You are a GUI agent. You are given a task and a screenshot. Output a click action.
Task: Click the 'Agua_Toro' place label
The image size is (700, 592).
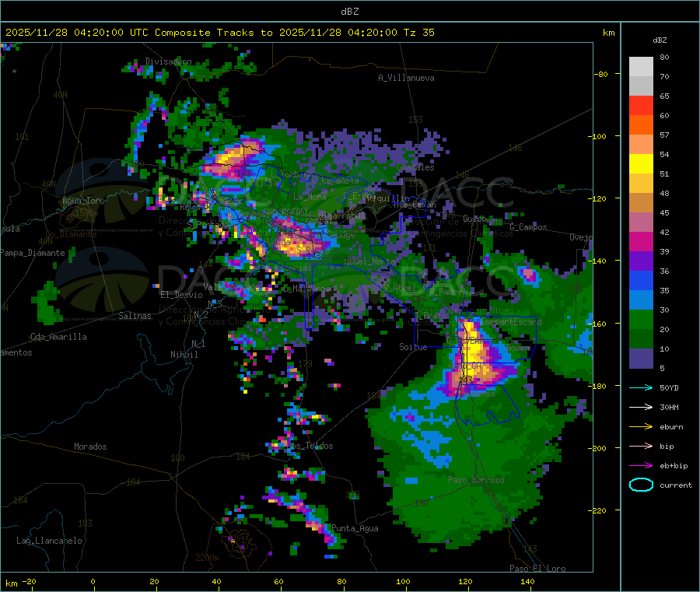click(x=83, y=201)
